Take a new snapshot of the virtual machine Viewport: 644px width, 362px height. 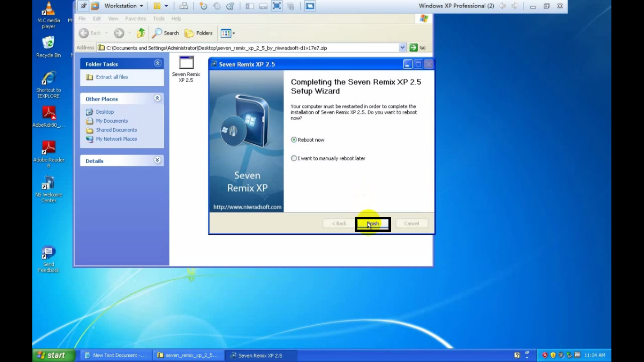203,6
